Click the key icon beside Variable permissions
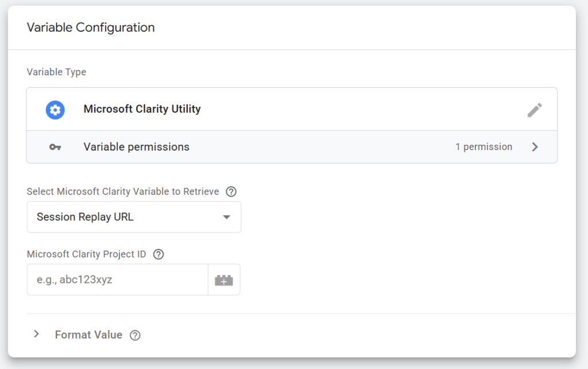The height and width of the screenshot is (369, 588). (x=55, y=147)
